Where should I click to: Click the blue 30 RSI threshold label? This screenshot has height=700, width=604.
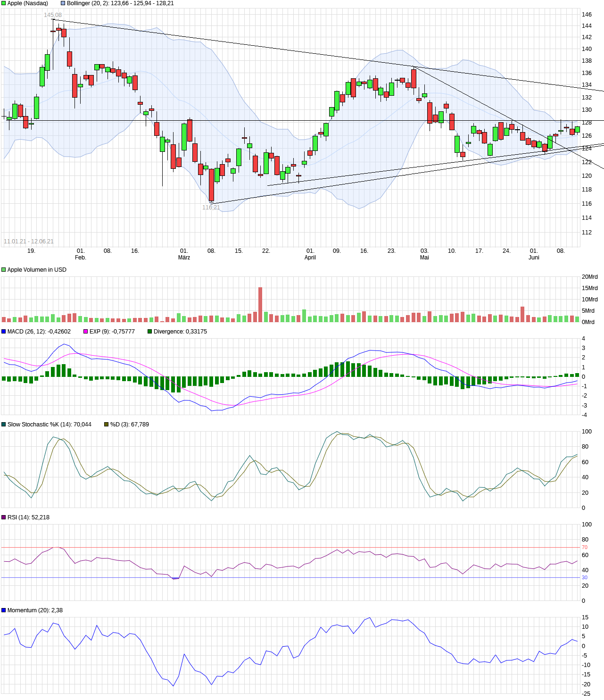coord(585,578)
